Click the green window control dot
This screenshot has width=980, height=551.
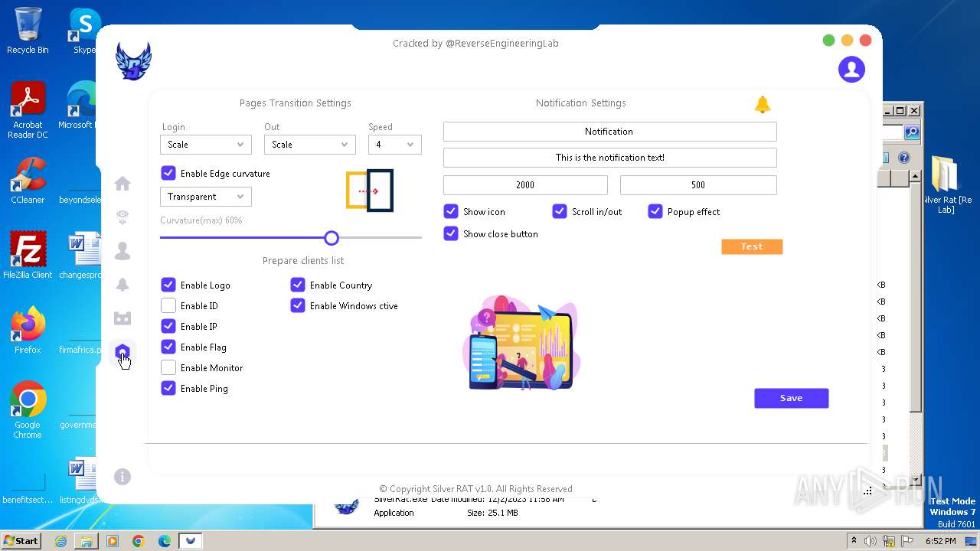828,41
